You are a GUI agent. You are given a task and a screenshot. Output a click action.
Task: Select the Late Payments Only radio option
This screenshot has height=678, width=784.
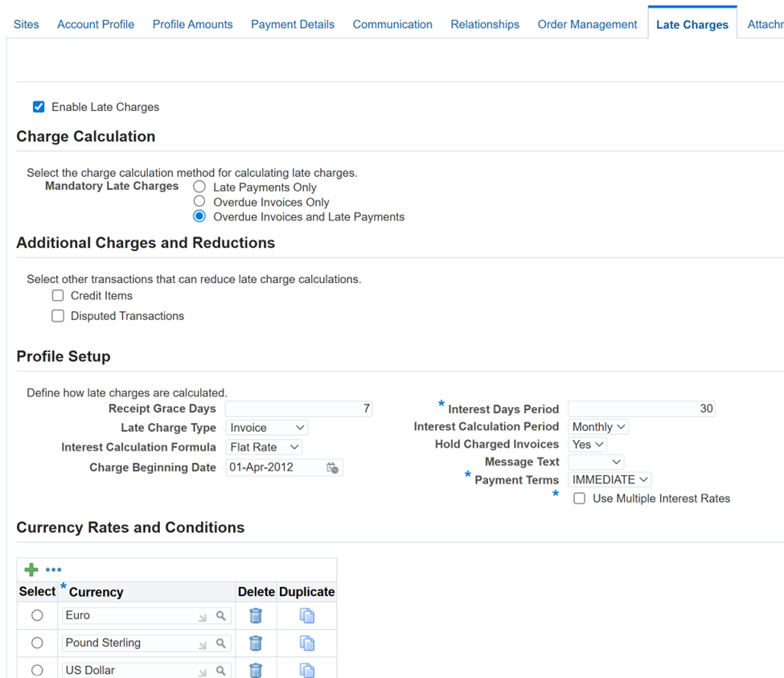[x=199, y=187]
